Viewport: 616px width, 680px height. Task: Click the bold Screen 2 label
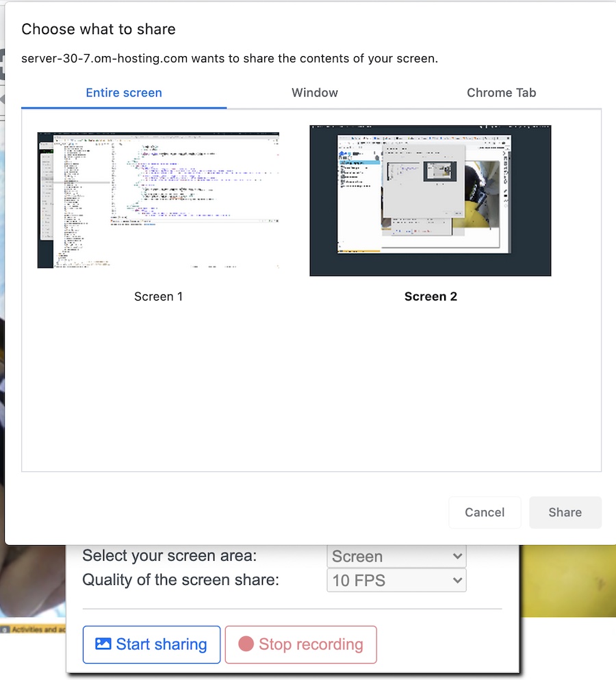click(431, 297)
